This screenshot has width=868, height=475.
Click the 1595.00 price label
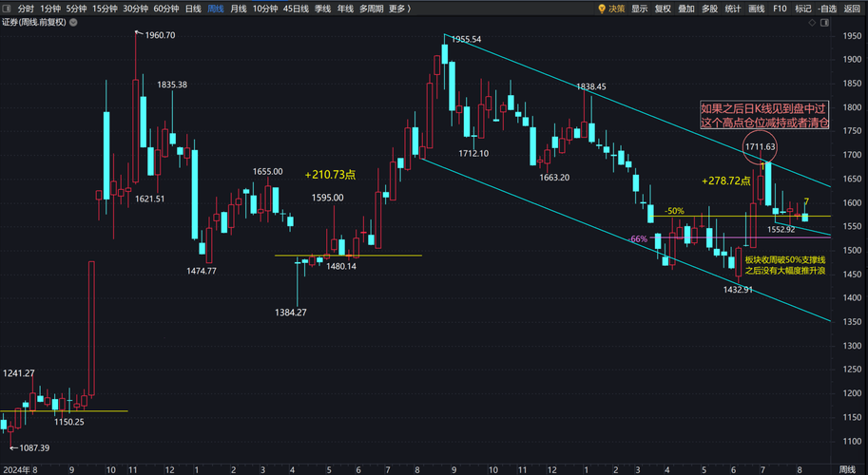pyautogui.click(x=327, y=198)
